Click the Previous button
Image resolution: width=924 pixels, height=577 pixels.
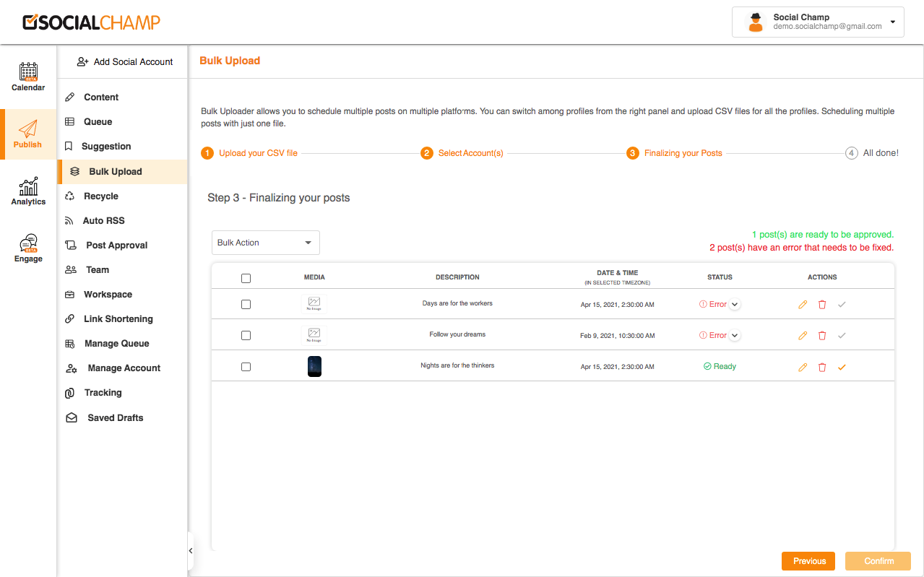[808, 561]
